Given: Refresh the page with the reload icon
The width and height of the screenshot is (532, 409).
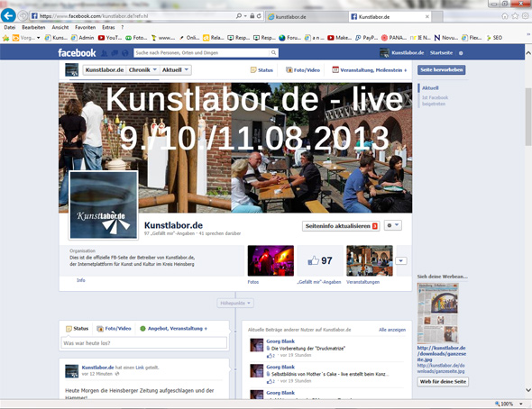Looking at the screenshot, I should tap(259, 16).
